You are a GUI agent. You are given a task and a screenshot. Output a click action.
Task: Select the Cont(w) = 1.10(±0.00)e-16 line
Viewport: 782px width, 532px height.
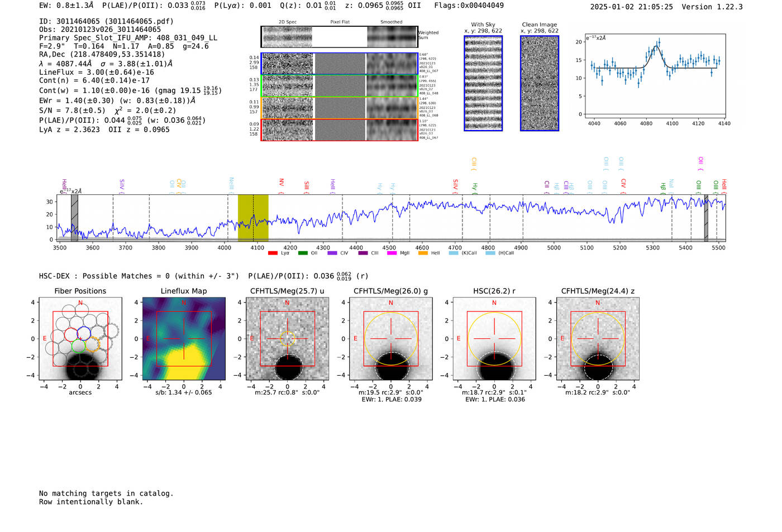pos(130,90)
